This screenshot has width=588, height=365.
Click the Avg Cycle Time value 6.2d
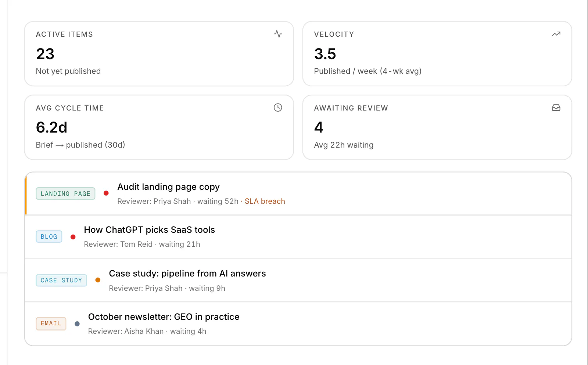pyautogui.click(x=51, y=127)
